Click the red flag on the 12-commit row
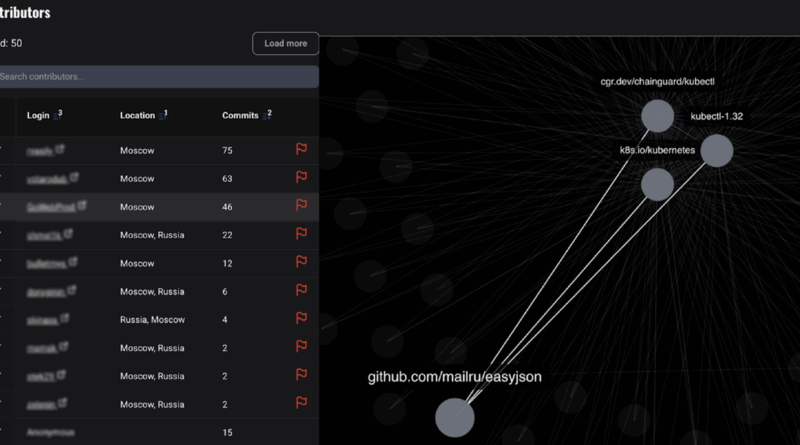Viewport: 800px width, 445px height. coord(302,262)
